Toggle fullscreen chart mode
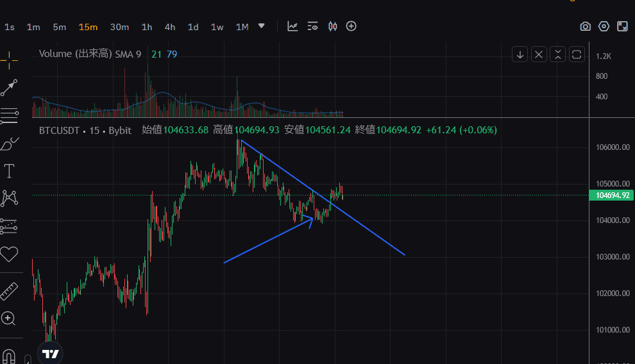The height and width of the screenshot is (364, 635). pos(622,26)
